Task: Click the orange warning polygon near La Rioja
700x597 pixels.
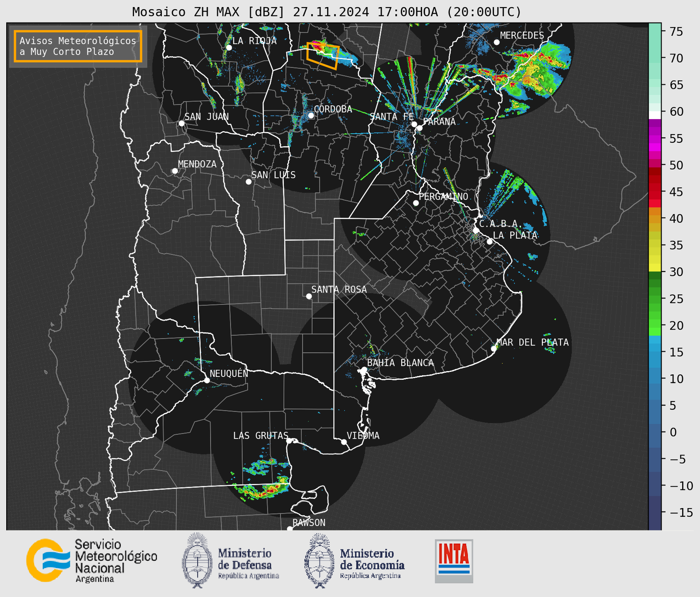Action: (x=323, y=56)
